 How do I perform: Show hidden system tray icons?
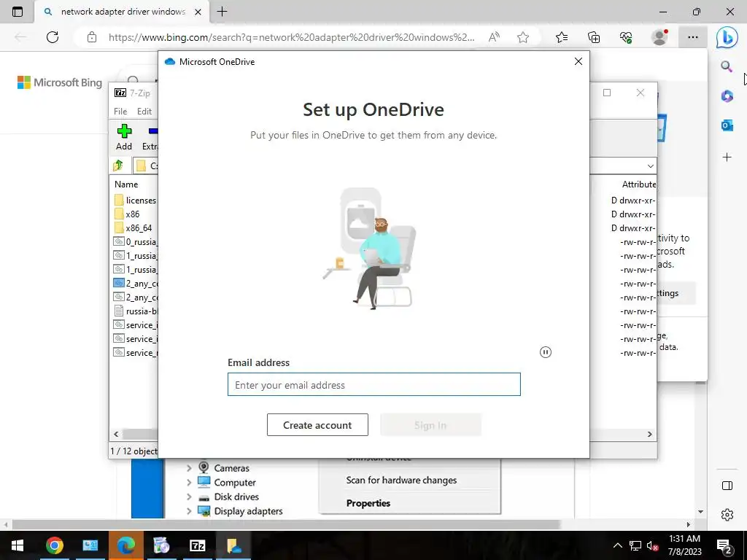[x=617, y=545]
